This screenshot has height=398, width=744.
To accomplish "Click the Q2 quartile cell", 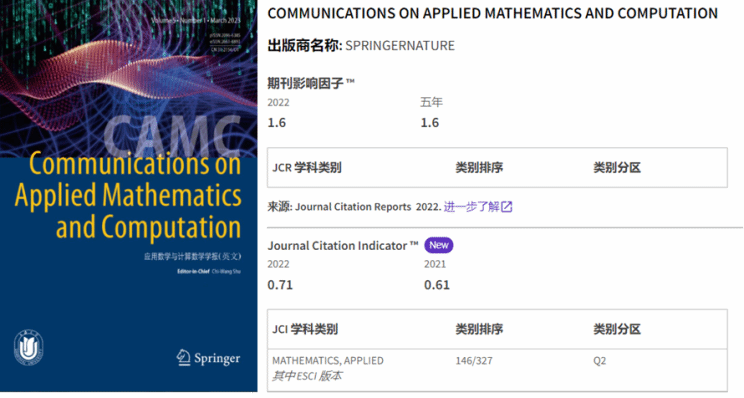I will click(600, 361).
